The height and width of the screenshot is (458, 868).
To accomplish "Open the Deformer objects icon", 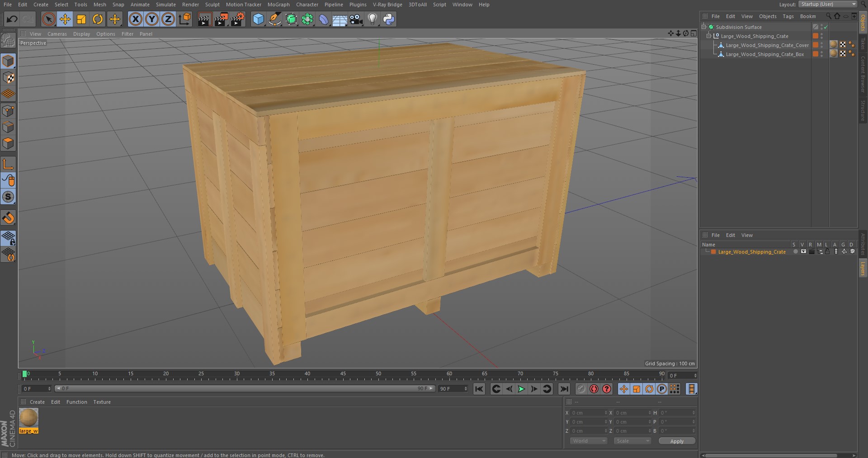I will pos(324,19).
